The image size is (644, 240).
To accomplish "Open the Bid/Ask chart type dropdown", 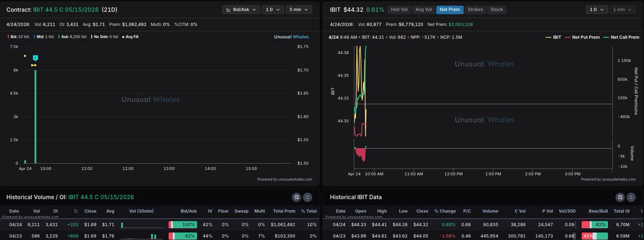I will coord(241,10).
